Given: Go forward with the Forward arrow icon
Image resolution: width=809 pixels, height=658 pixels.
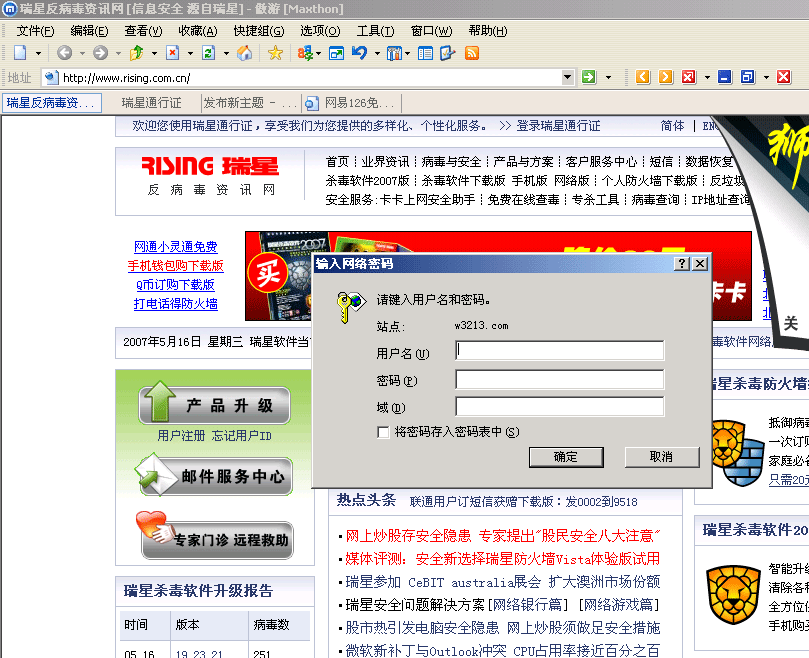Looking at the screenshot, I should tap(101, 53).
